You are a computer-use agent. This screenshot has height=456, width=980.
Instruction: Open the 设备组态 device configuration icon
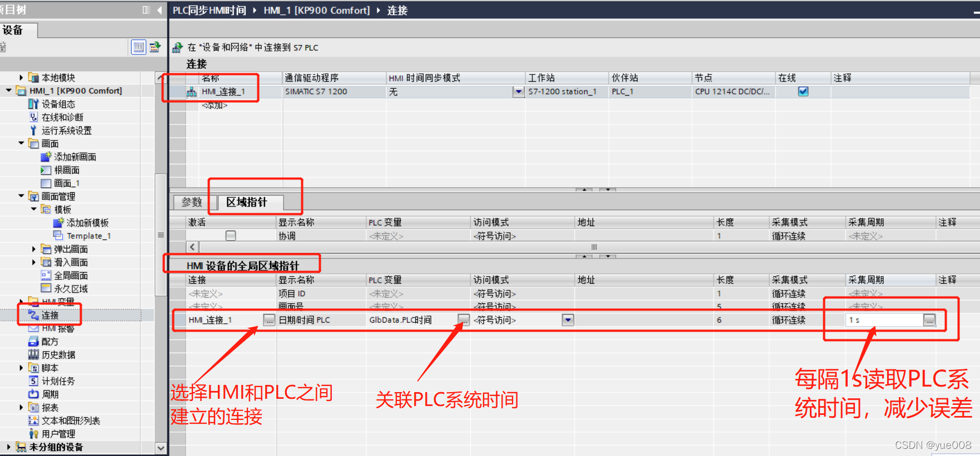[33, 104]
